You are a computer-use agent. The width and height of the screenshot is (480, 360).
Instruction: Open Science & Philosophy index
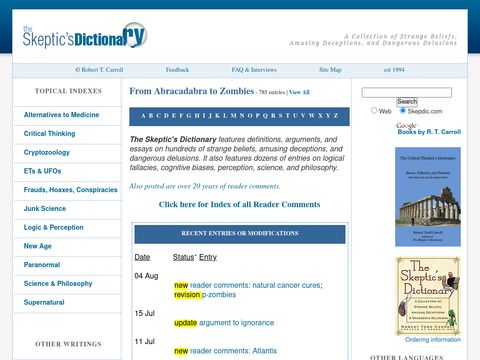58,283
